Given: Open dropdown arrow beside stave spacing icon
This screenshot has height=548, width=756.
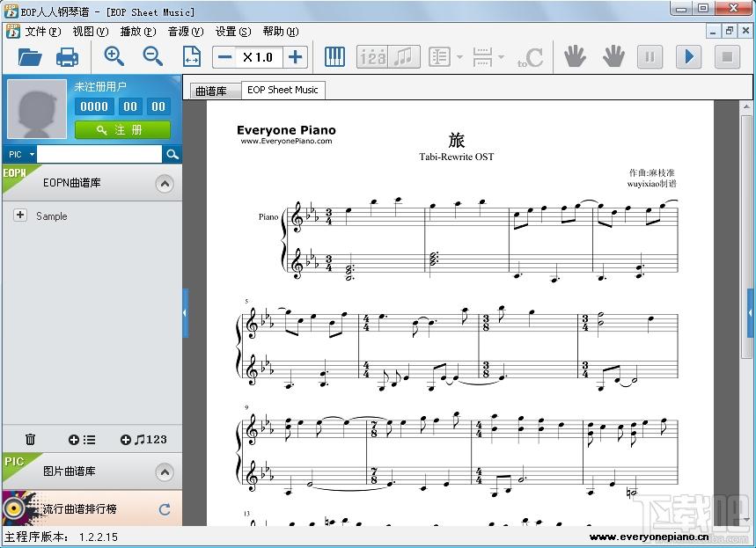Looking at the screenshot, I should (x=502, y=57).
